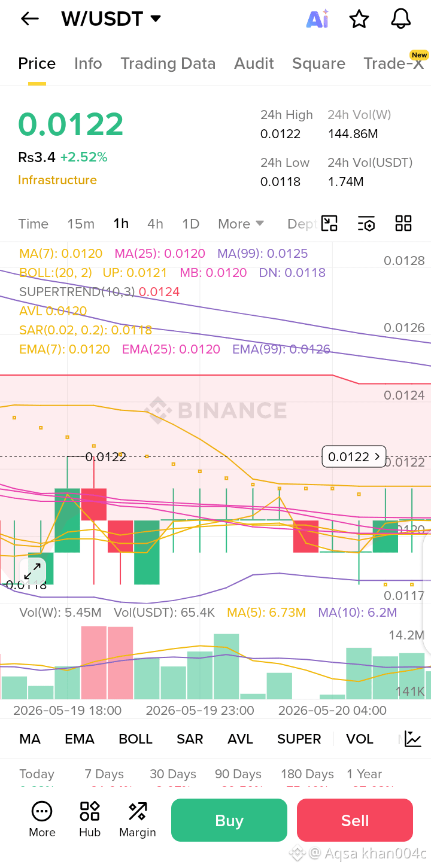Switch to the Square tab
Image resolution: width=431 pixels, height=868 pixels.
pyautogui.click(x=318, y=63)
